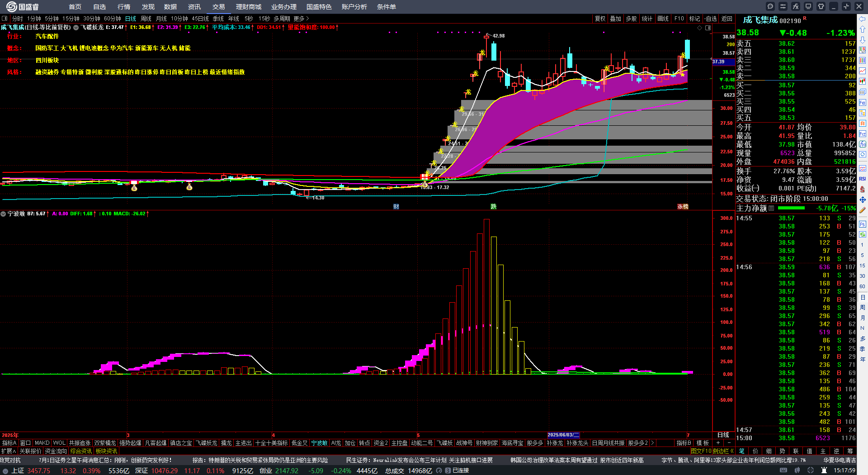Click the 2025/06/03 date marker on timeline
The height and width of the screenshot is (475, 868).
click(563, 435)
